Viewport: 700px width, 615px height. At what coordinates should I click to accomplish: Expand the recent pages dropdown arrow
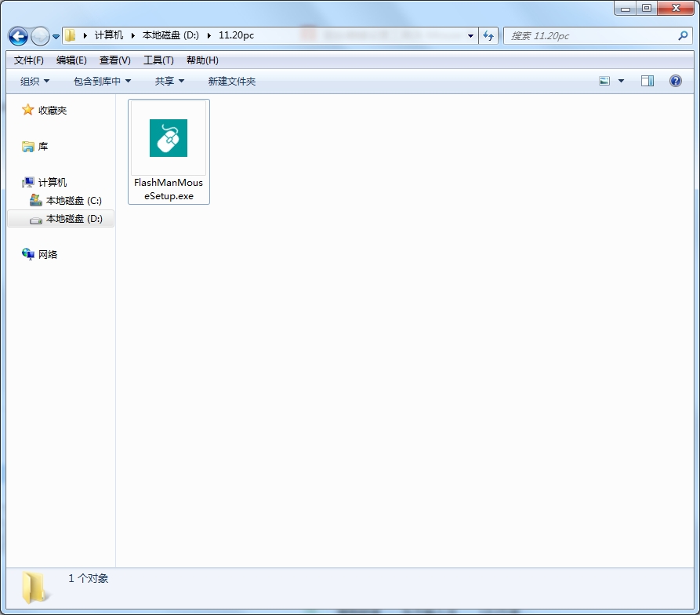(56, 37)
